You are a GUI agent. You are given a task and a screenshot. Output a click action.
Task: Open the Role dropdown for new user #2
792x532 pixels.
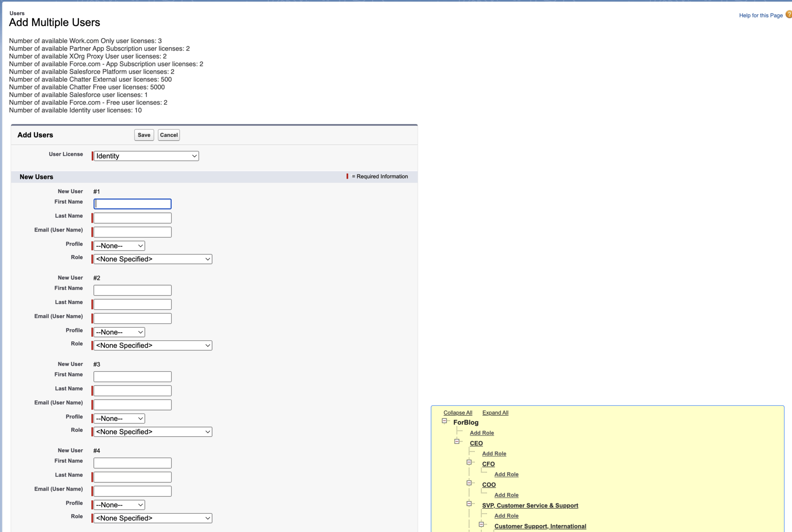pyautogui.click(x=152, y=345)
